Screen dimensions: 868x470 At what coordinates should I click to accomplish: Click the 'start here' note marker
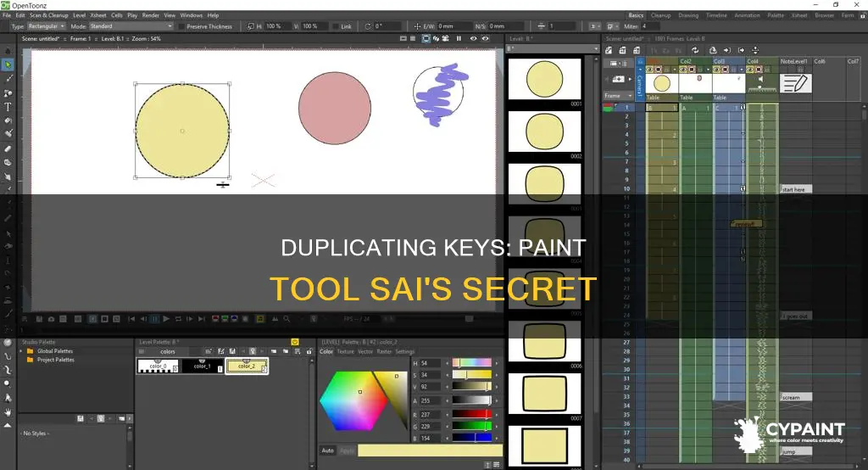click(x=795, y=189)
